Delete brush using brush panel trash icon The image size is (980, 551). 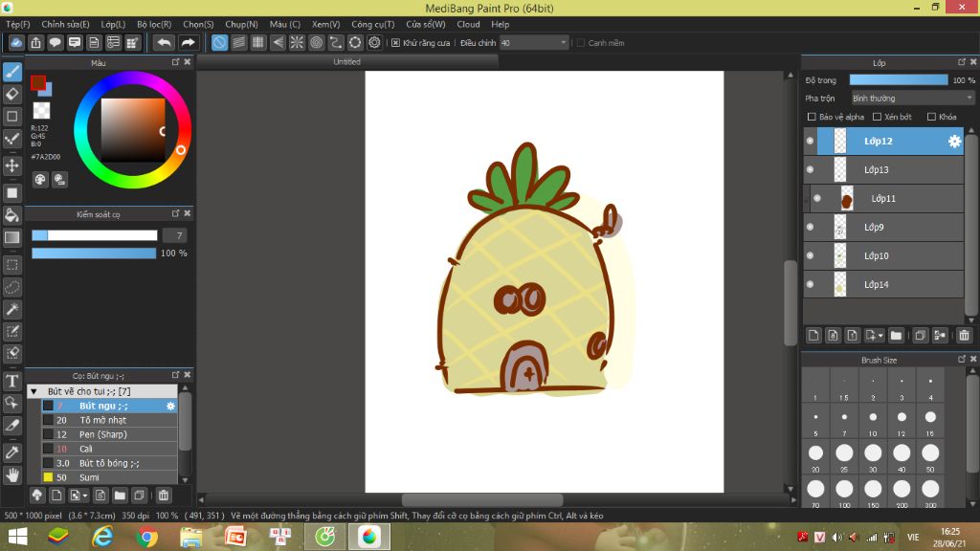click(163, 496)
